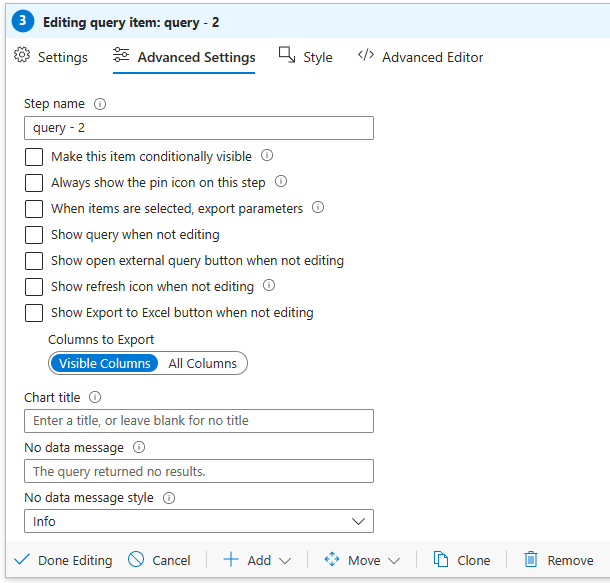
Task: Click 'Editing query item: query - 2' title
Action: coord(131,23)
